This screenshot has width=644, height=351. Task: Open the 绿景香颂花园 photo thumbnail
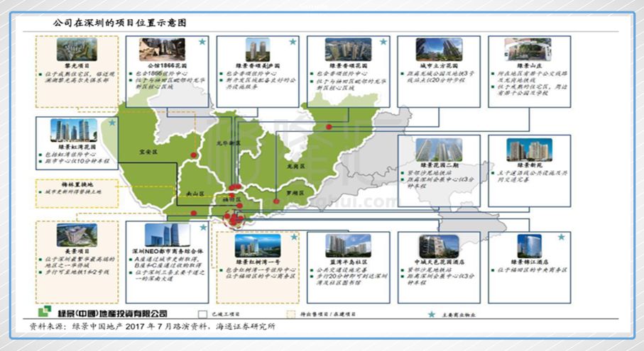coord(349,50)
